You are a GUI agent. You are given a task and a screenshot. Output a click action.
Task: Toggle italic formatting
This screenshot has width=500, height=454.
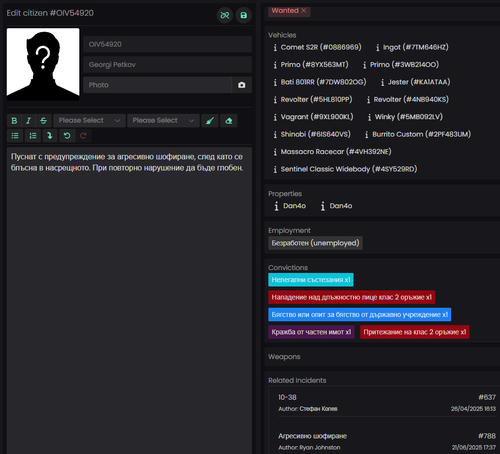(x=29, y=121)
